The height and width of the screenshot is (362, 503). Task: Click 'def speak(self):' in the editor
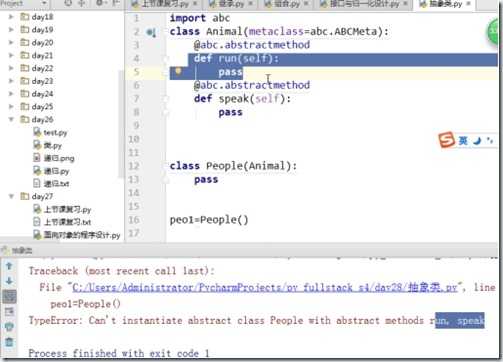[242, 99]
